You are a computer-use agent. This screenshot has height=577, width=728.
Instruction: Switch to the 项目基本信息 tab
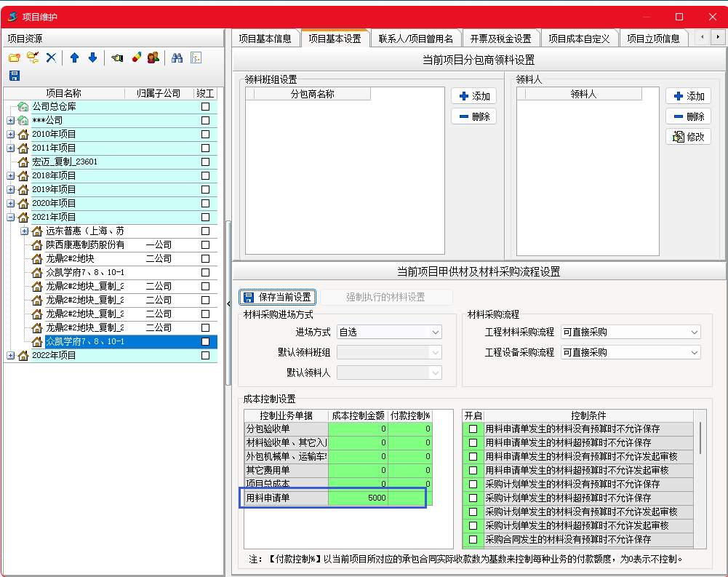[x=265, y=39]
